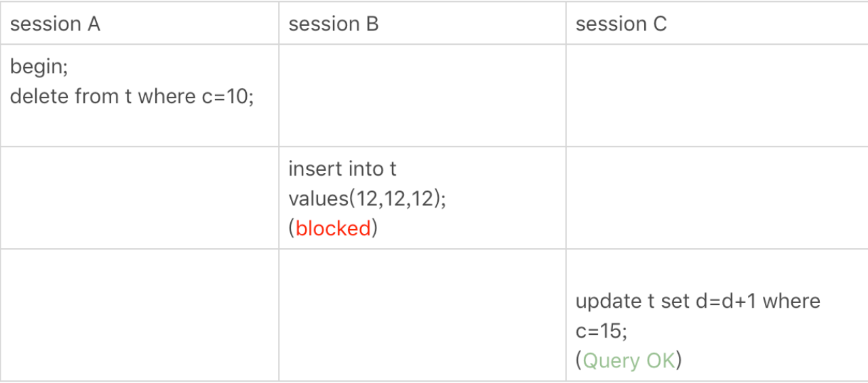Click empty session B cell in update row

[x=422, y=315]
